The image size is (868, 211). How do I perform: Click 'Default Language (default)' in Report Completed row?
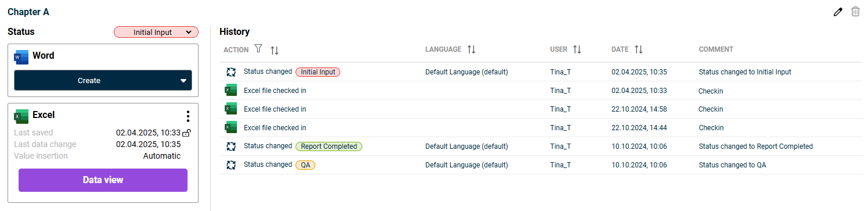pos(466,146)
